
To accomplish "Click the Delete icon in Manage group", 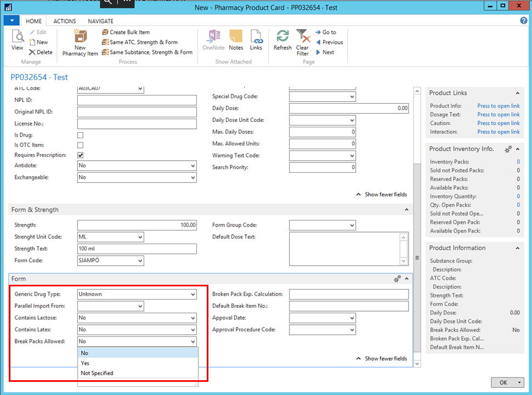I will (41, 52).
